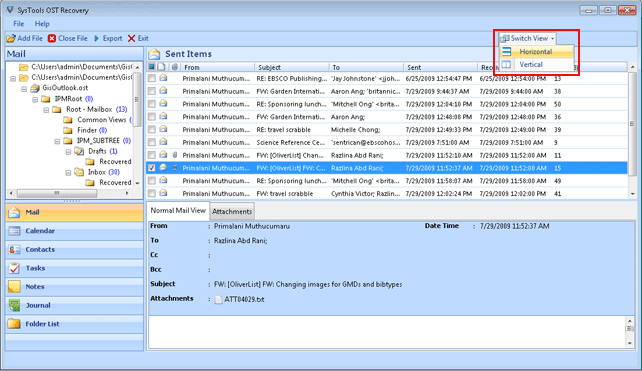Click the Add File toolbar icon
This screenshot has width=642, height=371.
pyautogui.click(x=11, y=38)
